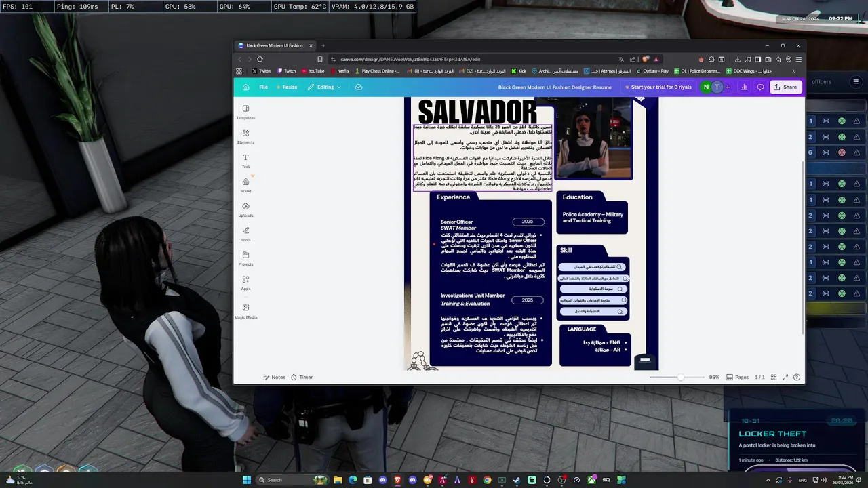Adjust the zoom slider handle
Image resolution: width=868 pixels, height=488 pixels.
pyautogui.click(x=681, y=377)
